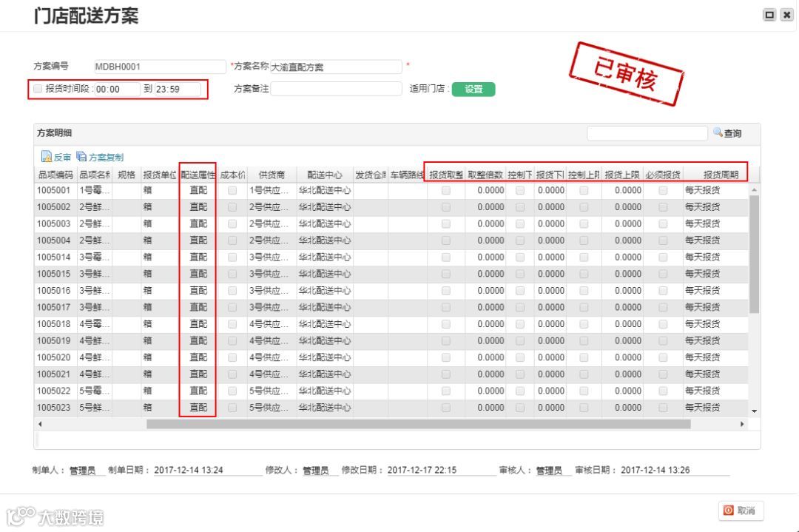Toggle 控制下限 checkbox for row 1005003
The width and height of the screenshot is (799, 532).
tap(520, 223)
